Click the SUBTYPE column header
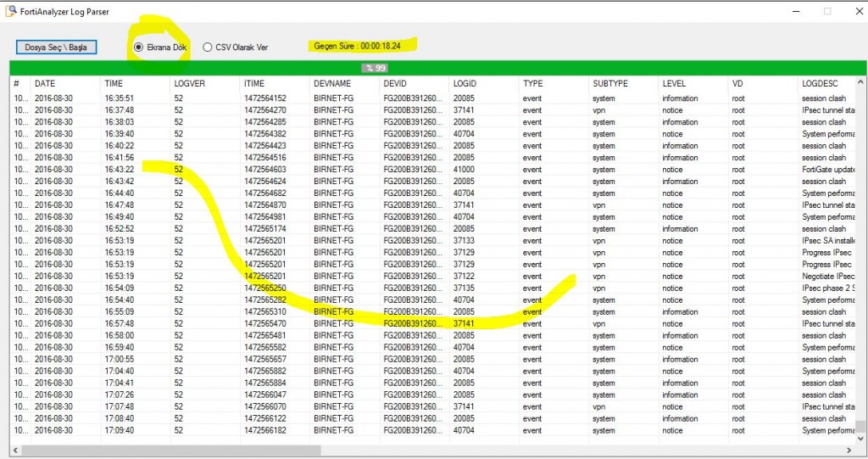The image size is (868, 459). point(610,83)
